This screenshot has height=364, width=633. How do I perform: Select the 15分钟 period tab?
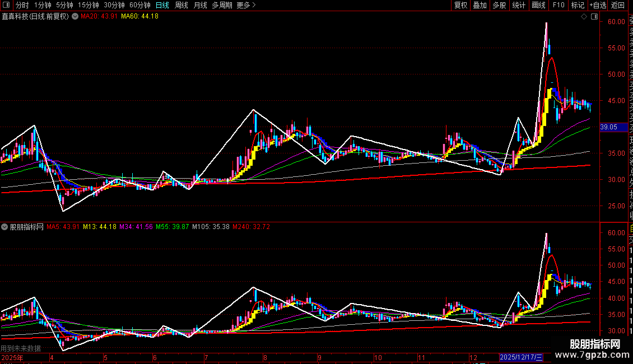point(89,5)
